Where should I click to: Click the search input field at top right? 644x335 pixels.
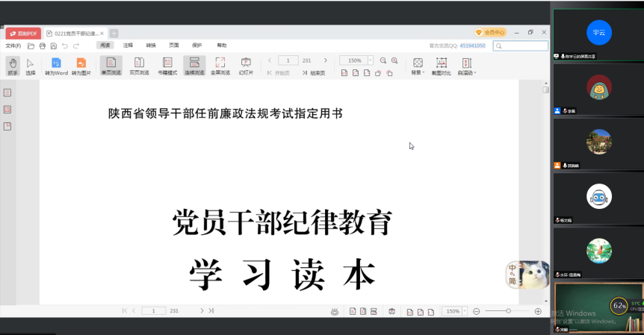pyautogui.click(x=524, y=46)
